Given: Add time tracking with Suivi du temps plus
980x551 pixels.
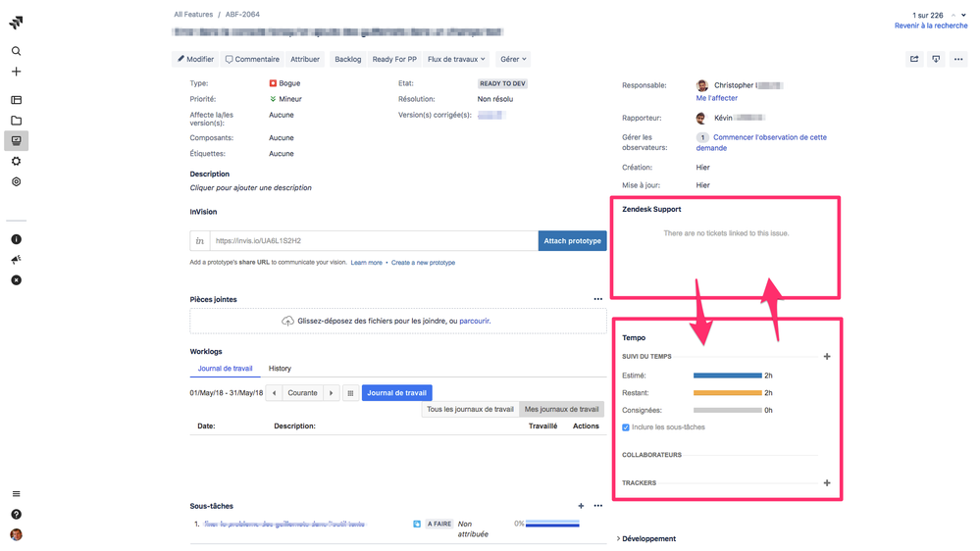Looking at the screenshot, I should tap(827, 356).
